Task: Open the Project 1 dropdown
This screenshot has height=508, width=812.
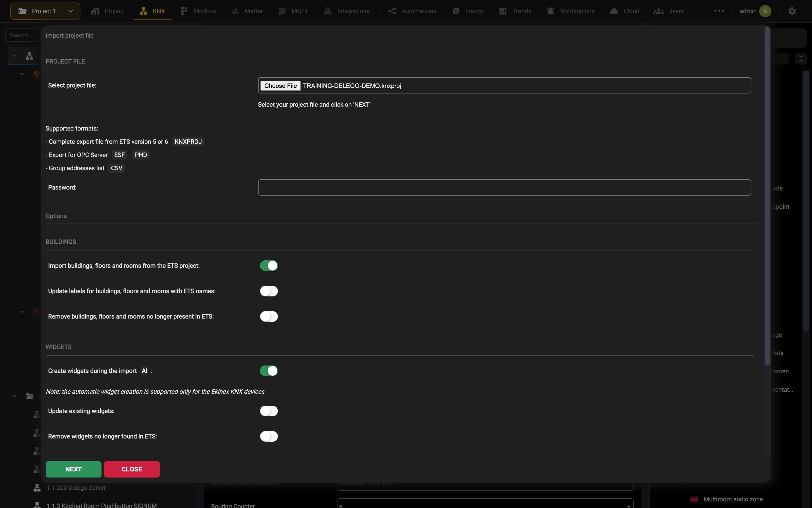Action: (45, 11)
